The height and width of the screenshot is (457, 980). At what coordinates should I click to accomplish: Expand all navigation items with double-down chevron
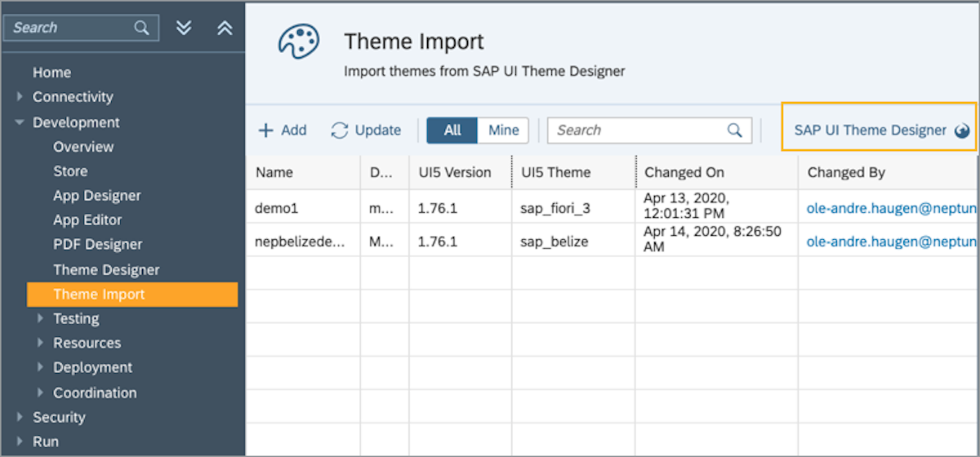[185, 28]
